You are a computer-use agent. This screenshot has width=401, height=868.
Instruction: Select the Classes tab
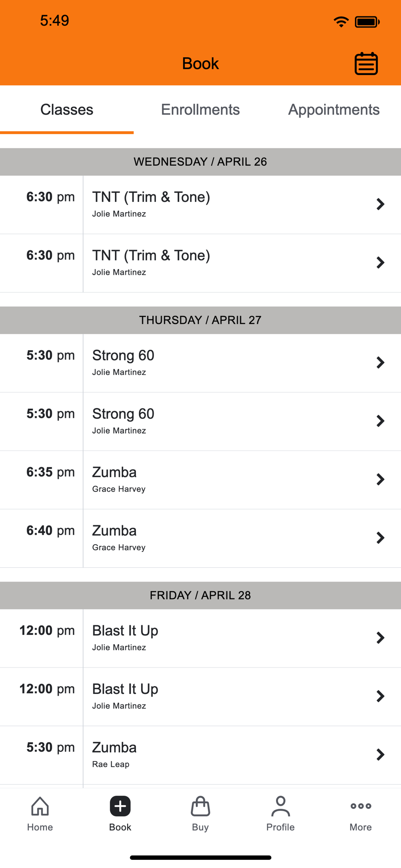[x=67, y=110]
